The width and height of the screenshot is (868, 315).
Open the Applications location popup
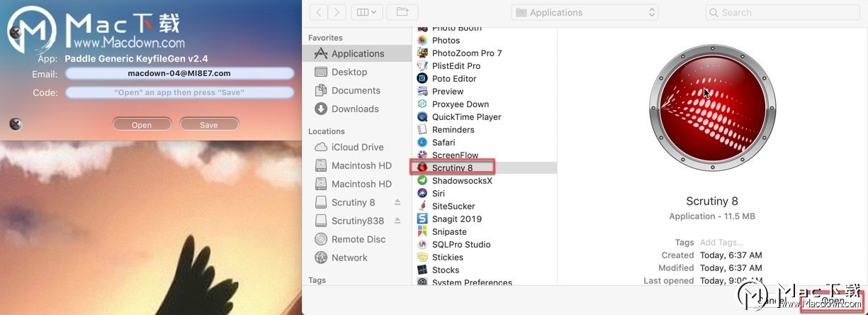[x=585, y=12]
